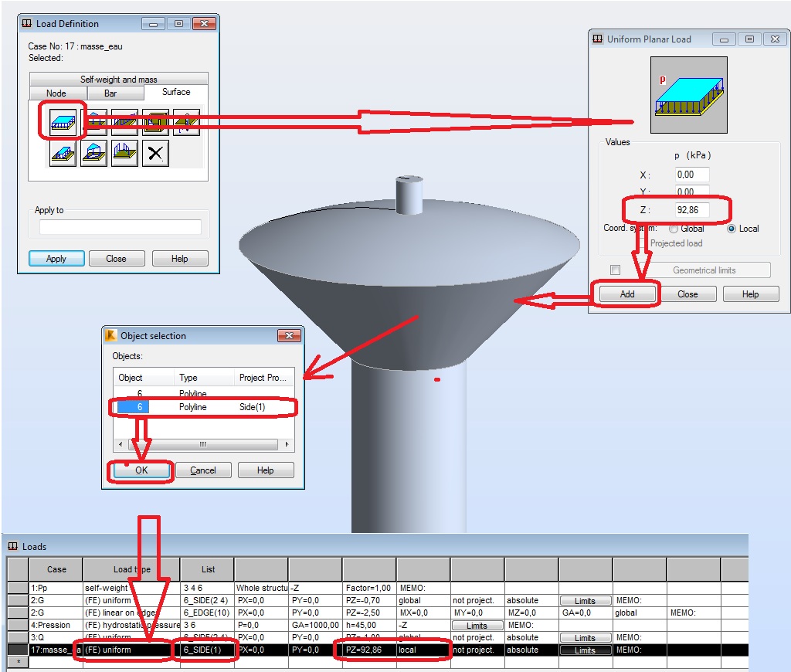The image size is (791, 672).
Task: Select the uniform planar load tool
Action: coord(63,121)
